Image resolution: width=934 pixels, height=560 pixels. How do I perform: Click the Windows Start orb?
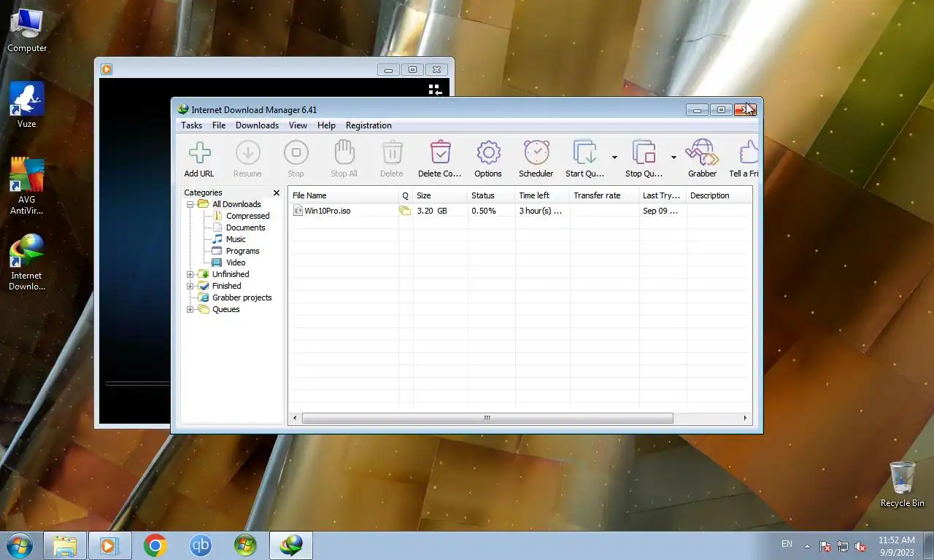click(x=19, y=545)
